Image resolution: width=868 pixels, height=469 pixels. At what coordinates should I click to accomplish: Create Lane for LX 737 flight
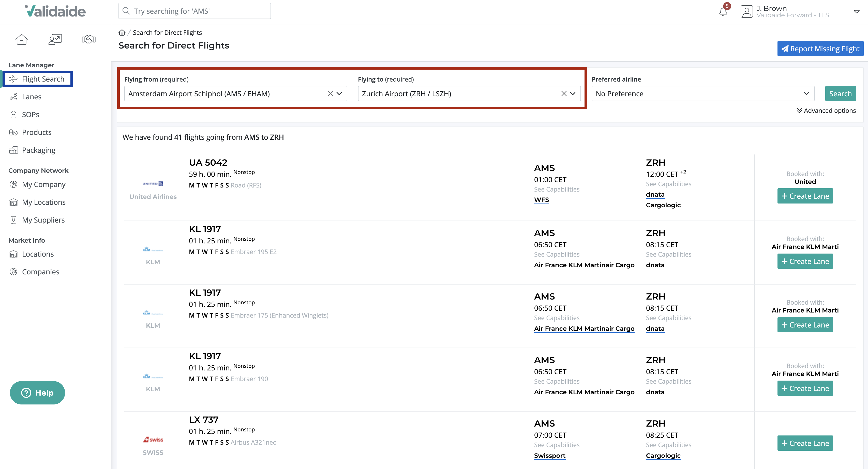coord(805,443)
